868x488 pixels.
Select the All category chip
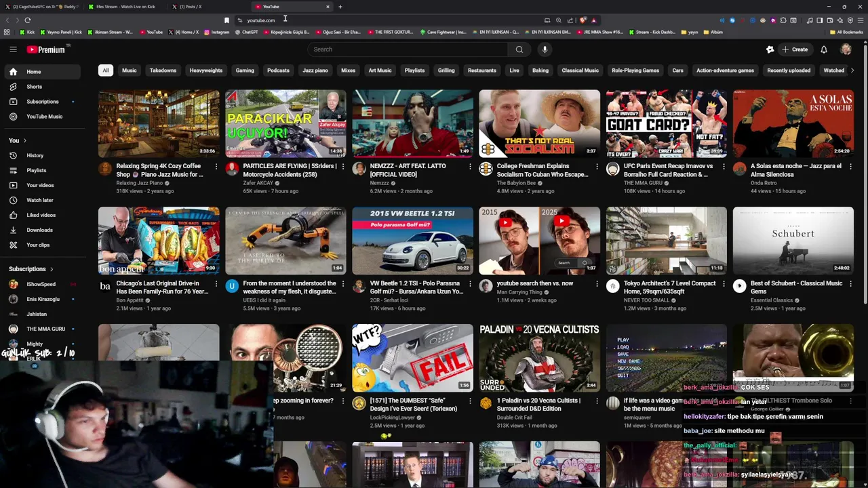106,70
